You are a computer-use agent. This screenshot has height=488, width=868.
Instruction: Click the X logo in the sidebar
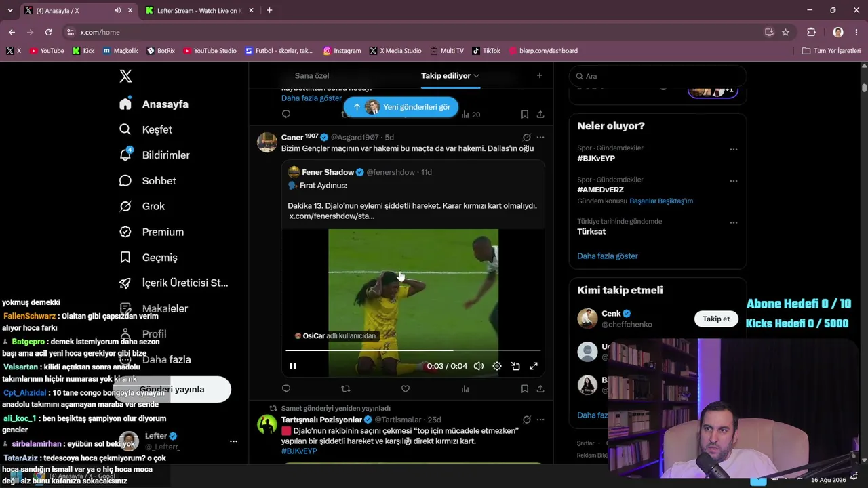click(x=125, y=76)
